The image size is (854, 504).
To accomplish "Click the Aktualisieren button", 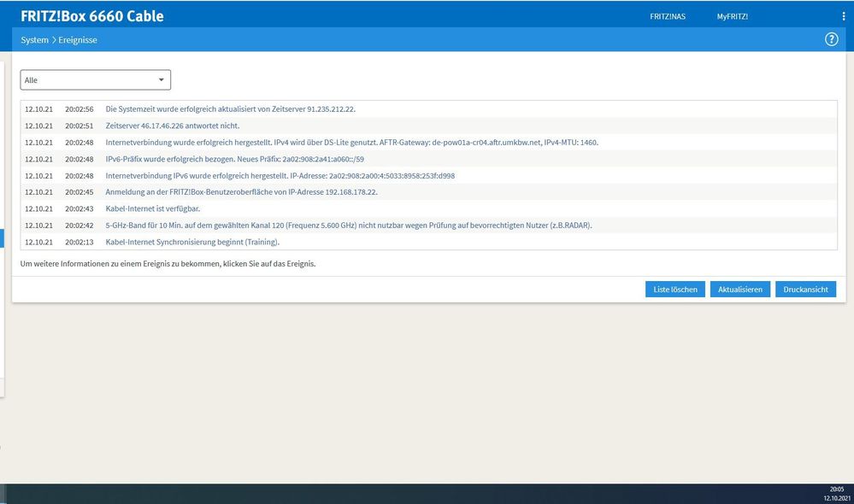I will coord(739,290).
